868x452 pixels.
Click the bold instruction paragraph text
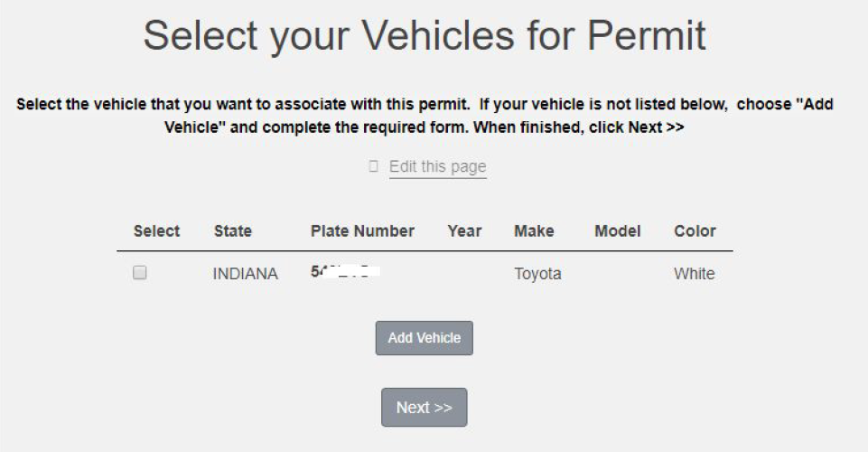425,116
